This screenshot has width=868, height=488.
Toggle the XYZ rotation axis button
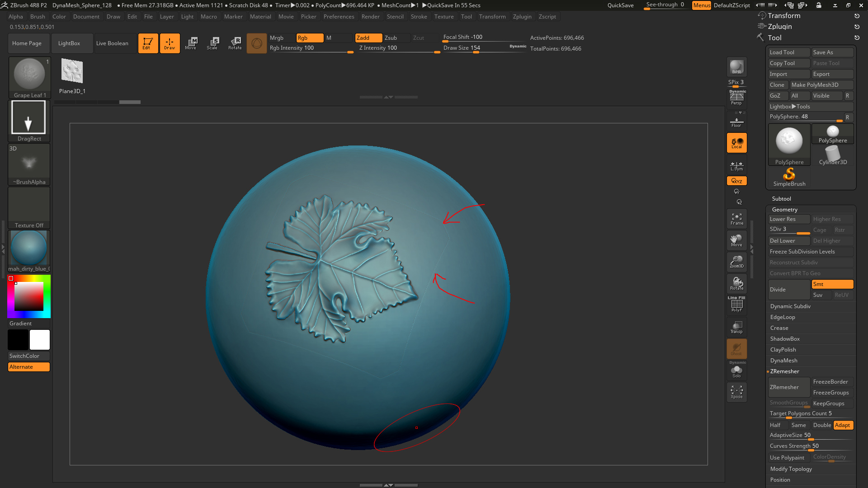coord(736,181)
